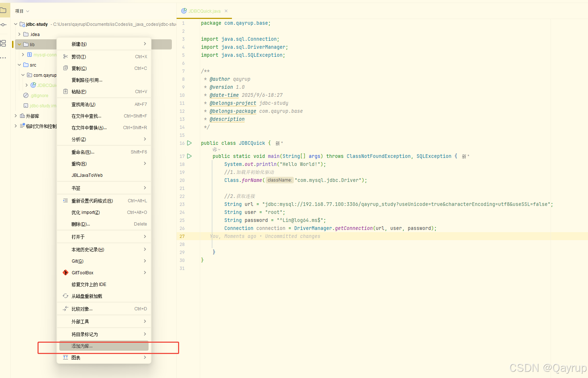
Task: Choose 复制路径/引用... menu entry
Action: [104, 80]
